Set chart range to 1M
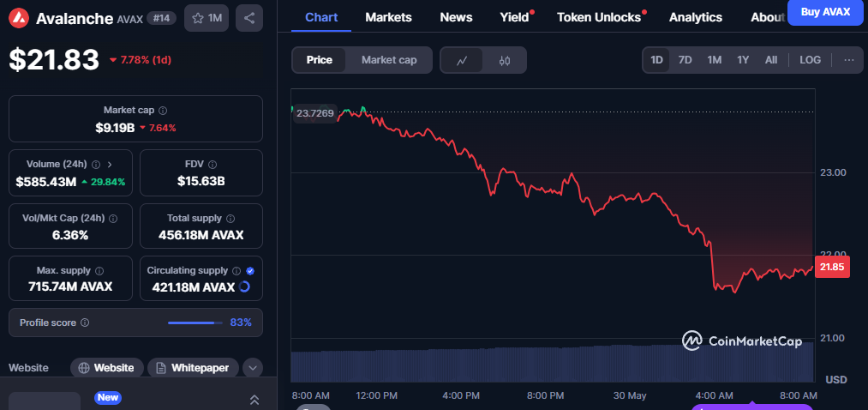This screenshot has width=868, height=410. coord(714,60)
